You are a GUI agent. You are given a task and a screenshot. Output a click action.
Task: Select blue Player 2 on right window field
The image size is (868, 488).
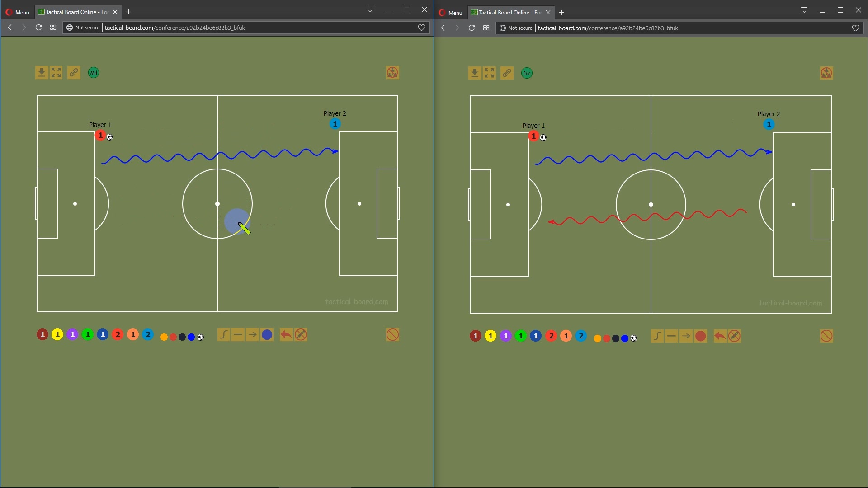[x=769, y=124]
